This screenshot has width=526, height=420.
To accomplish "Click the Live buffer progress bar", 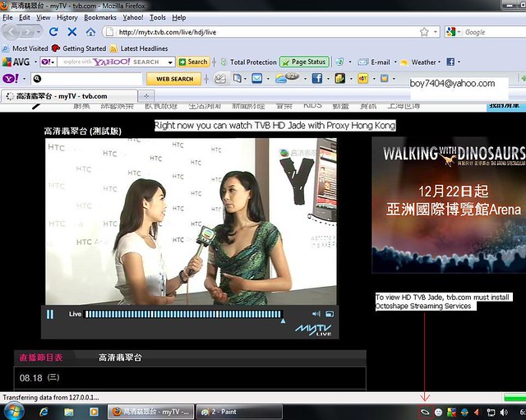I will (x=183, y=314).
